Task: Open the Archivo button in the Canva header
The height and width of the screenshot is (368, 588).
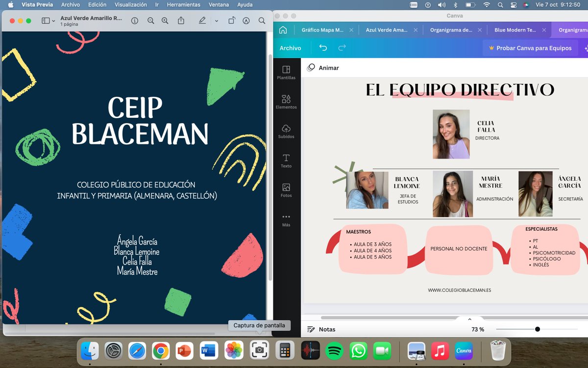Action: [290, 48]
